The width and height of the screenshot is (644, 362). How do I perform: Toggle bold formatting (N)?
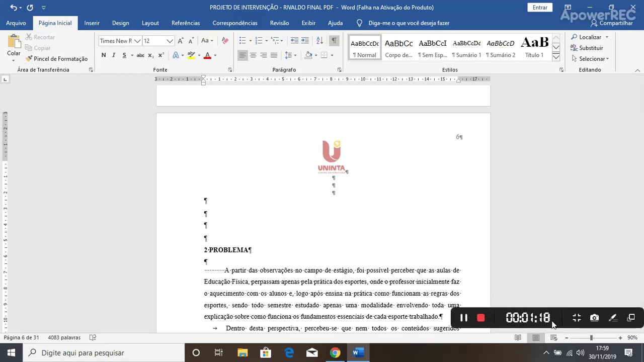pyautogui.click(x=104, y=55)
